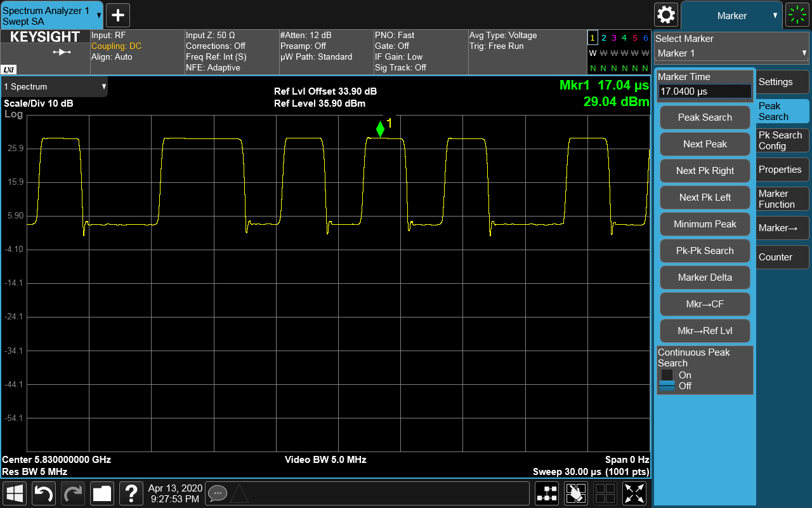Click the Res BW 5 MHz readout
The image size is (812, 508).
point(35,472)
